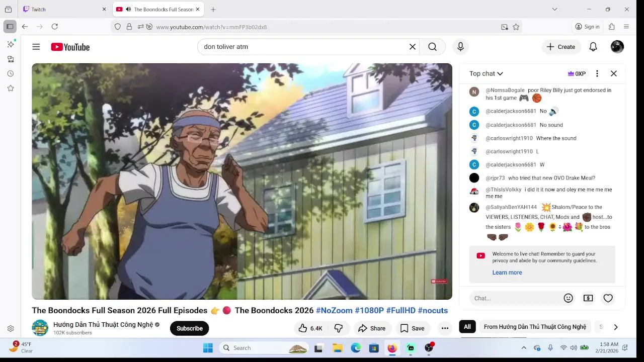Expand the Top chat dropdown

click(486, 73)
